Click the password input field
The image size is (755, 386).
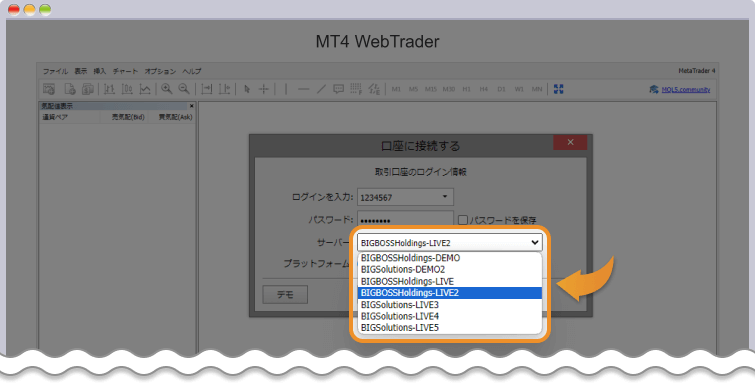tap(405, 219)
